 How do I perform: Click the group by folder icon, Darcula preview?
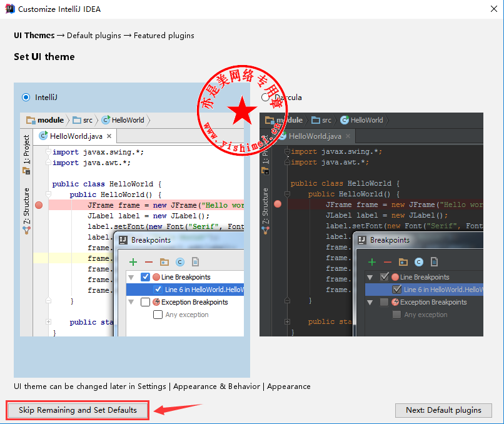(403, 262)
